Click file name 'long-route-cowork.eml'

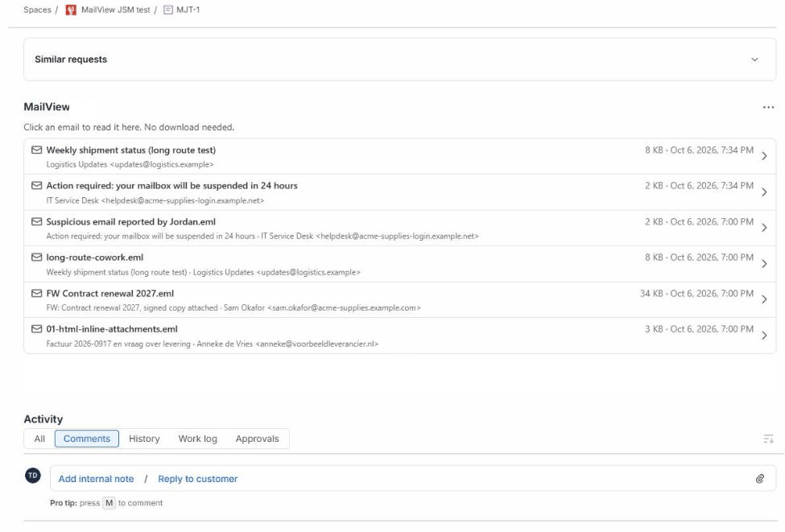95,258
